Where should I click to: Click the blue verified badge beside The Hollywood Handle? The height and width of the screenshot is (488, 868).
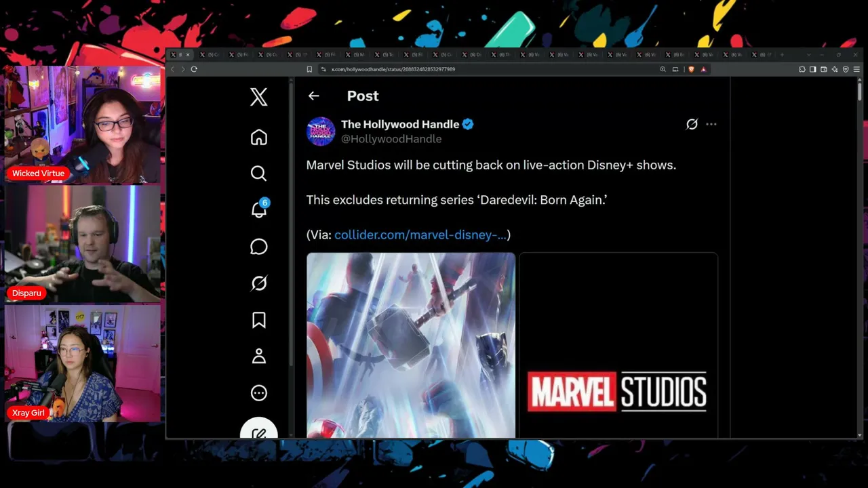(x=468, y=124)
